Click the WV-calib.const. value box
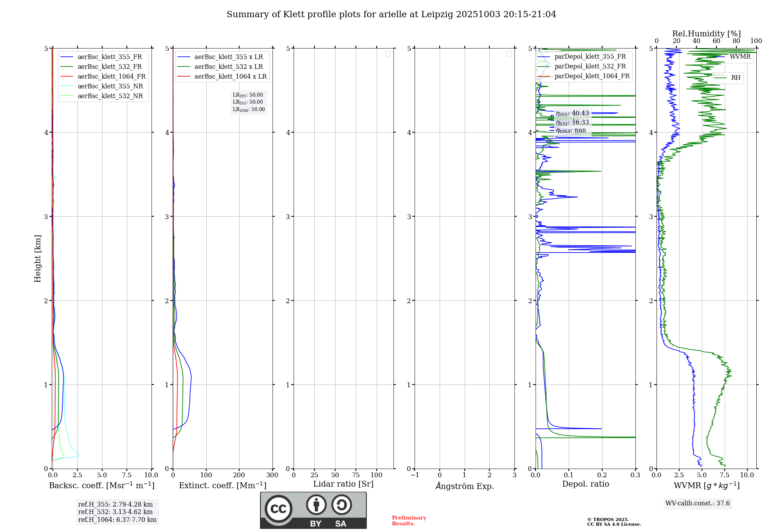 (697, 503)
